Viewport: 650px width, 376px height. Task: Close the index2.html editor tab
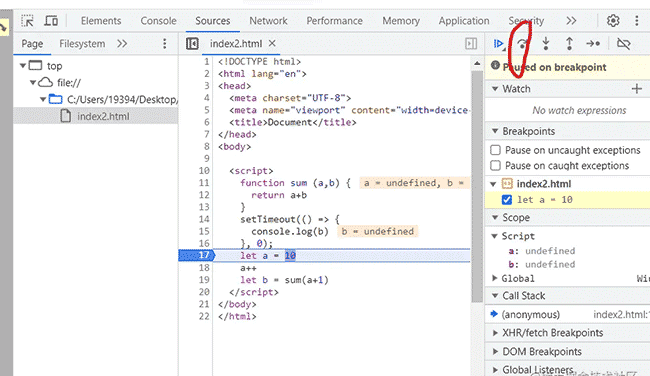pos(272,43)
